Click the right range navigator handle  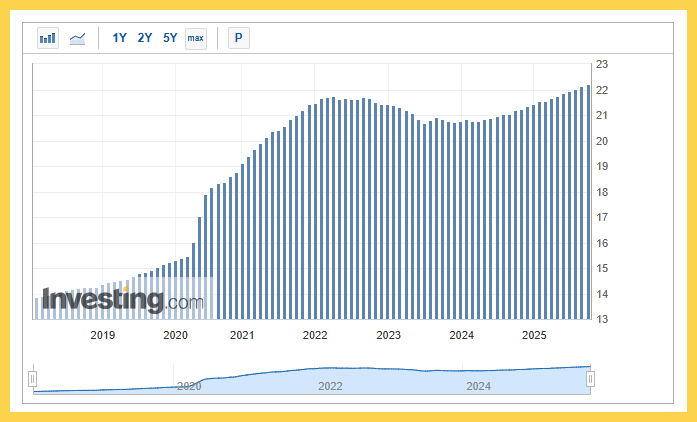590,379
